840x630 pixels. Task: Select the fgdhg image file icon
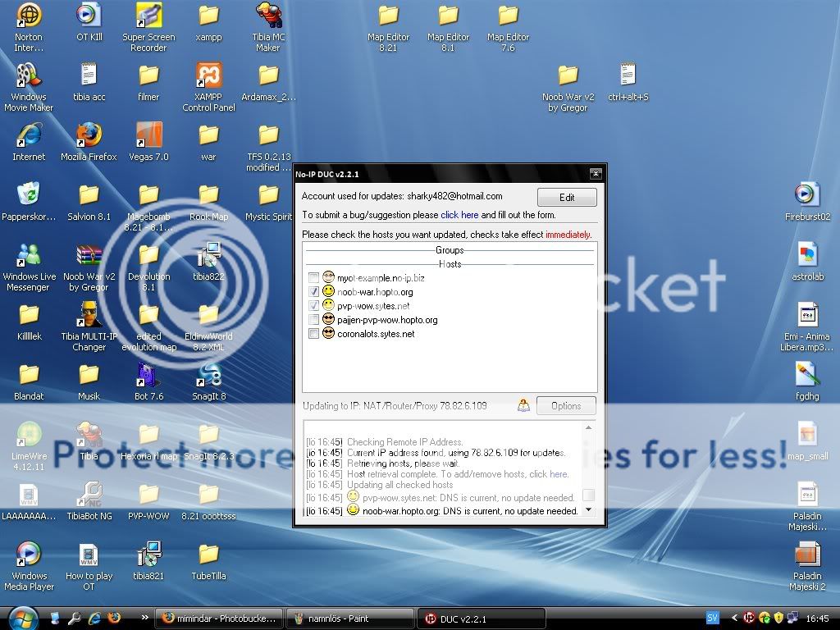[x=807, y=381]
